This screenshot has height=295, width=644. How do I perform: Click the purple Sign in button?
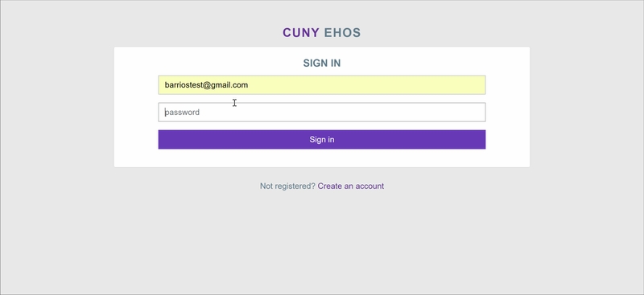(x=321, y=140)
